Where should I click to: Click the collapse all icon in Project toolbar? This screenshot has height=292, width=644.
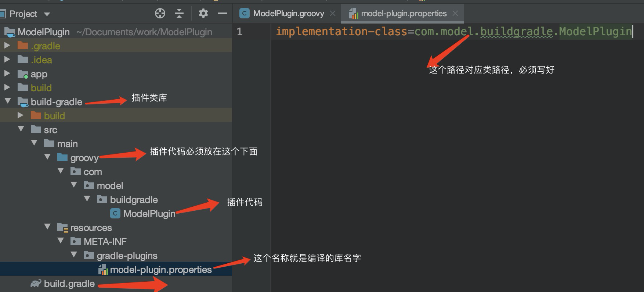click(x=179, y=14)
